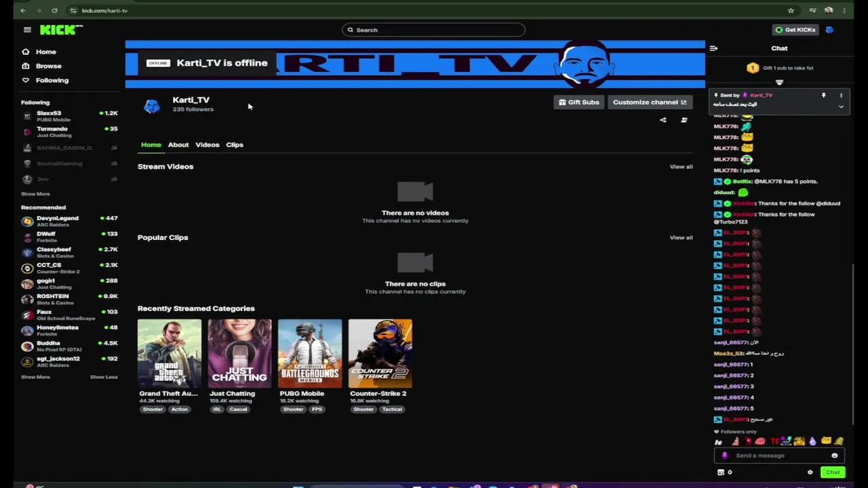Open the chat shop icon
This screenshot has height=488, width=868.
tap(721, 472)
